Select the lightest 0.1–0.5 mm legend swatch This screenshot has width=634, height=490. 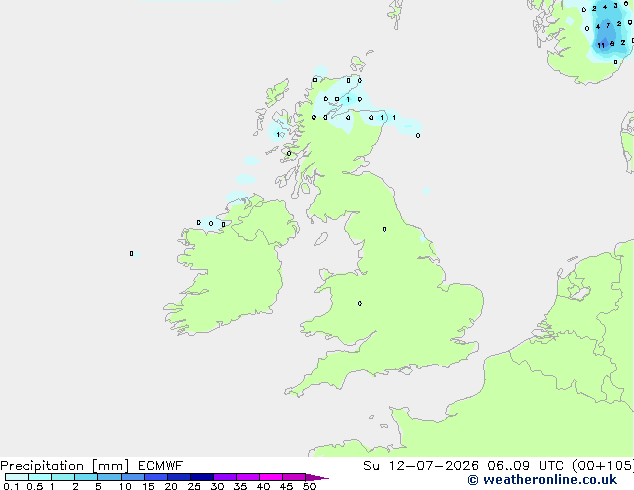point(17,477)
